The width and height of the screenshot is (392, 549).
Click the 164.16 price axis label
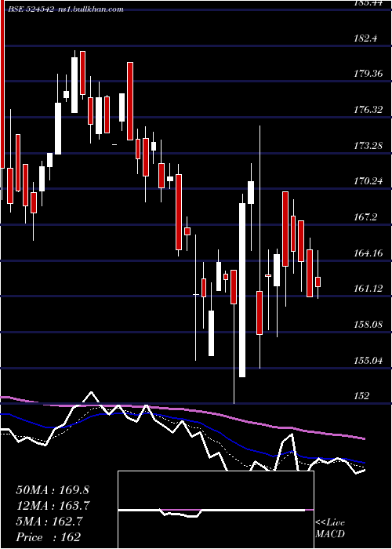368,253
